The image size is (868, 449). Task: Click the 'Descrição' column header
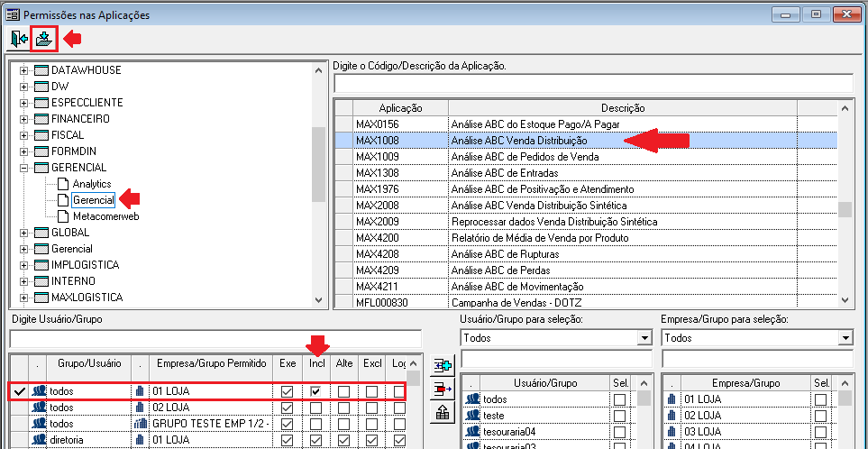pyautogui.click(x=623, y=108)
